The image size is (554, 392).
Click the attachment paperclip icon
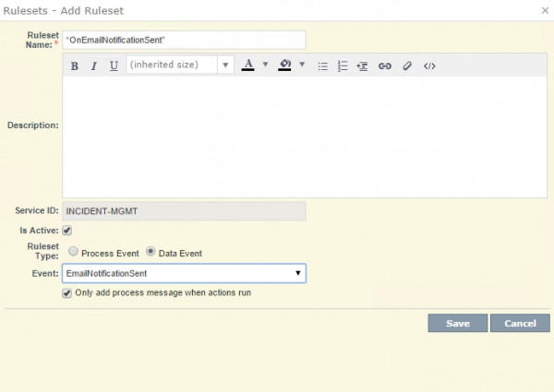click(407, 66)
